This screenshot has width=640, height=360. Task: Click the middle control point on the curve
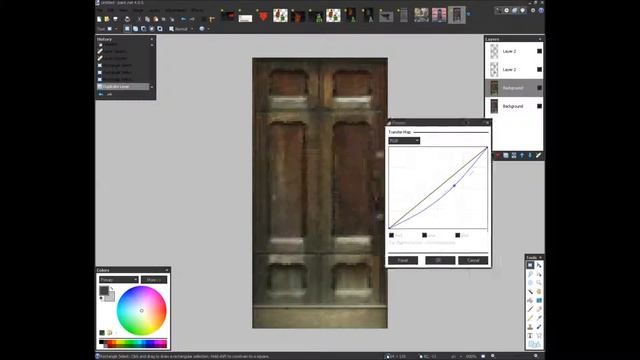tap(454, 186)
